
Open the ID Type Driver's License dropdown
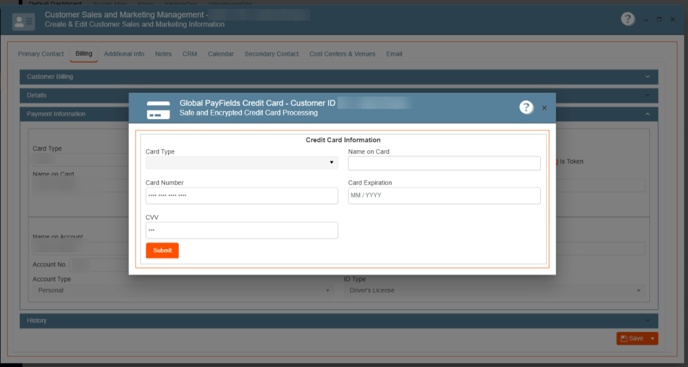494,291
